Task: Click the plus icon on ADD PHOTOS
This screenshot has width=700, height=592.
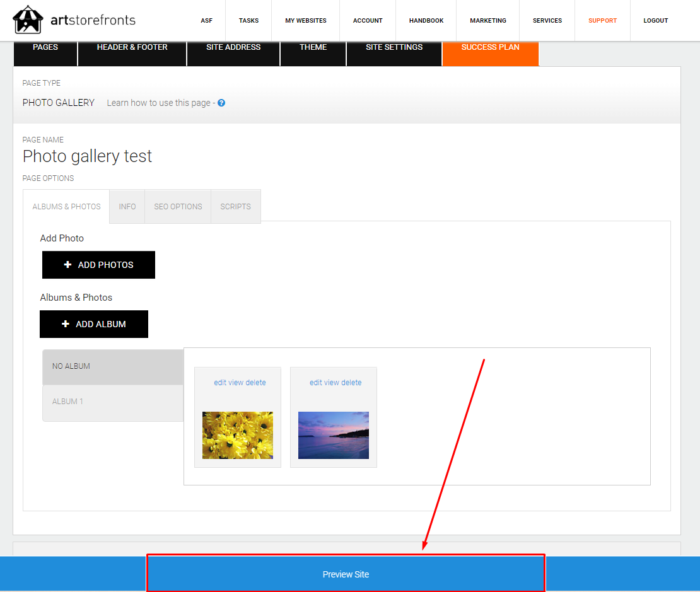Action: pos(67,264)
